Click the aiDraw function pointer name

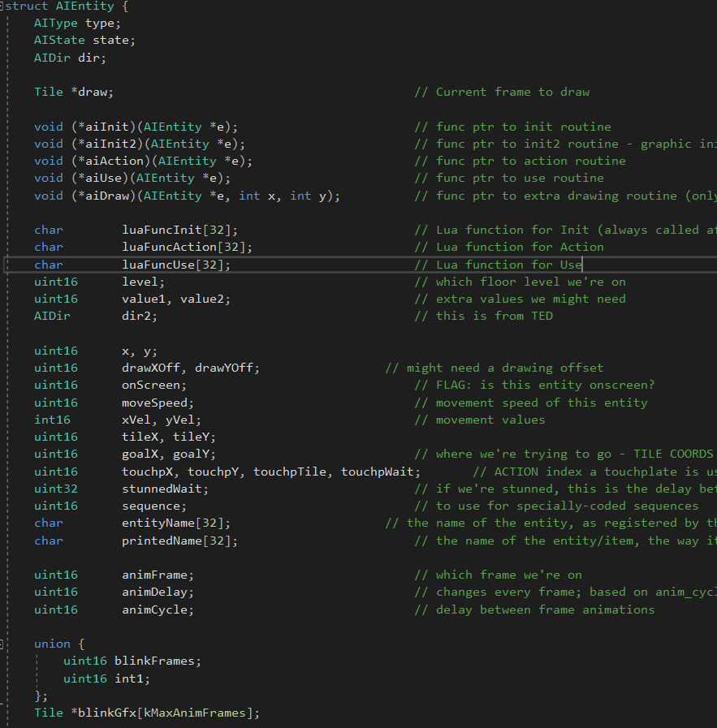pos(107,196)
